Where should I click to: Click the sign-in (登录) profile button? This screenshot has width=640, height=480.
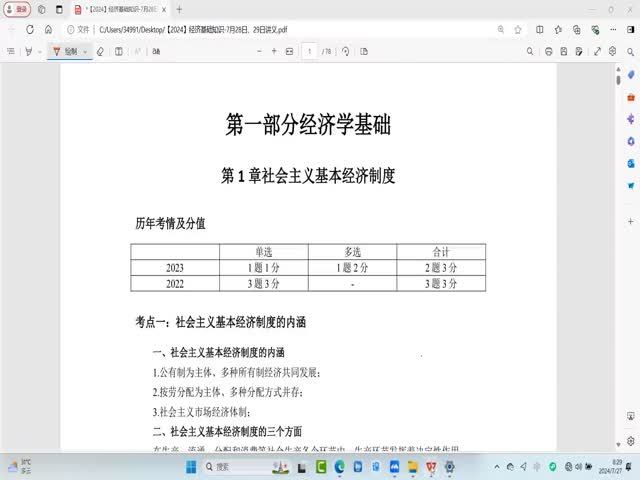tap(17, 9)
